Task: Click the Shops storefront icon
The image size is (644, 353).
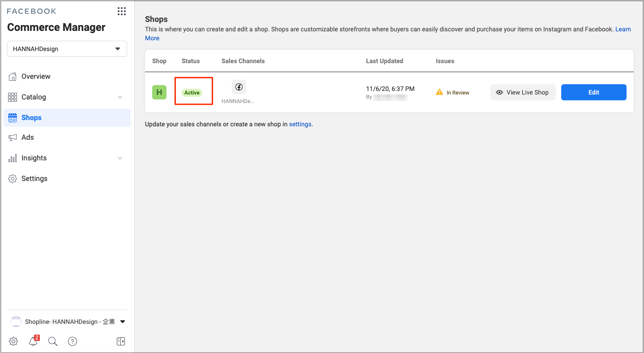Action: click(x=13, y=118)
